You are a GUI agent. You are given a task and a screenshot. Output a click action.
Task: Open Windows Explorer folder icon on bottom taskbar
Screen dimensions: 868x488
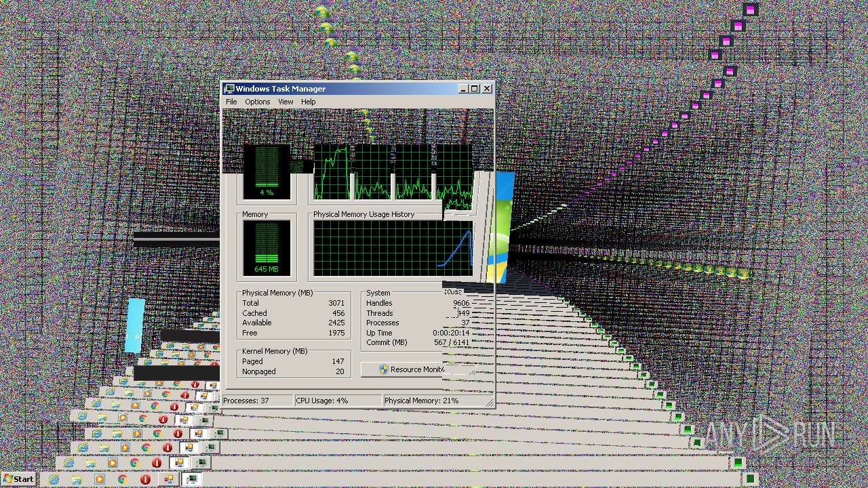click(x=77, y=479)
